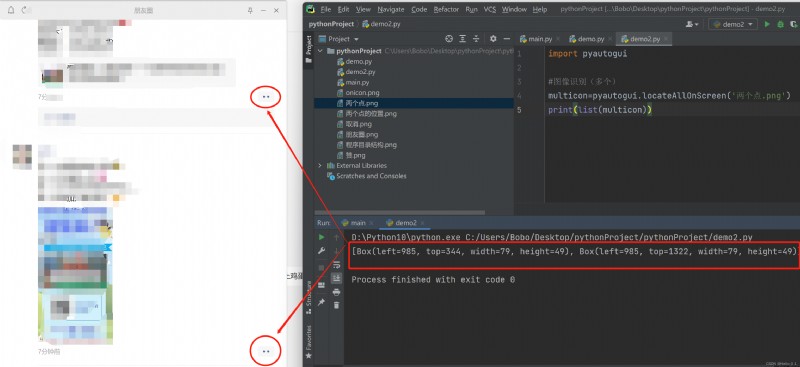Click Down the Stack Trace arrow

pyautogui.click(x=336, y=251)
